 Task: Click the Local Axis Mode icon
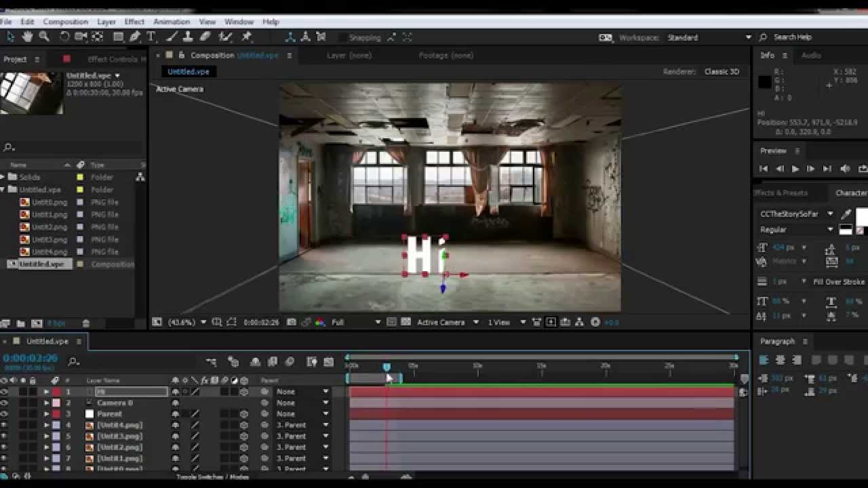pos(290,37)
